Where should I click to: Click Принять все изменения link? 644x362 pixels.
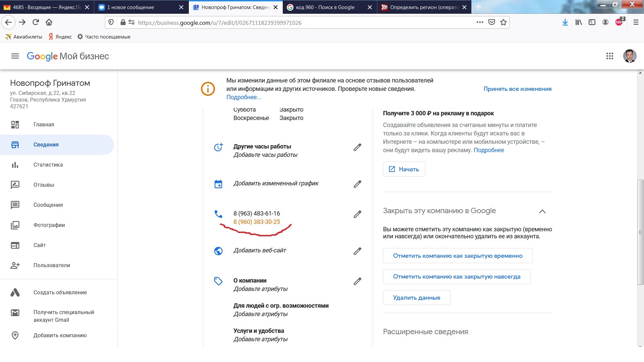pyautogui.click(x=517, y=89)
